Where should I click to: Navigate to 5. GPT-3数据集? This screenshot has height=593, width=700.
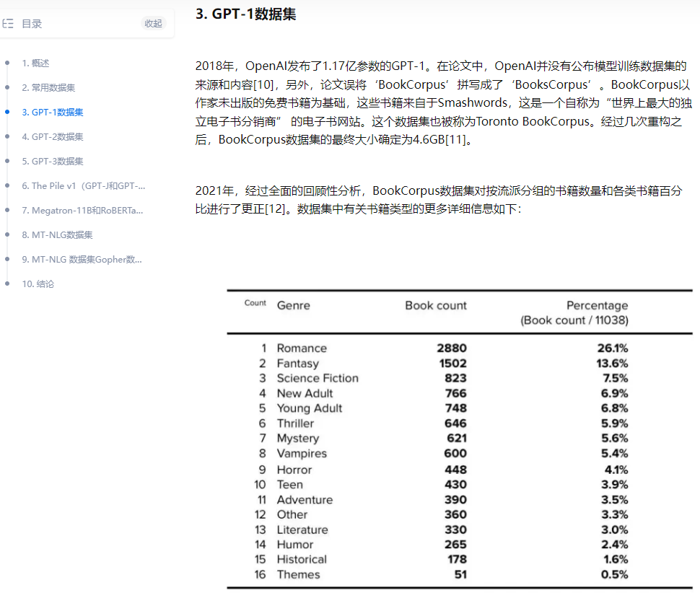pyautogui.click(x=53, y=161)
